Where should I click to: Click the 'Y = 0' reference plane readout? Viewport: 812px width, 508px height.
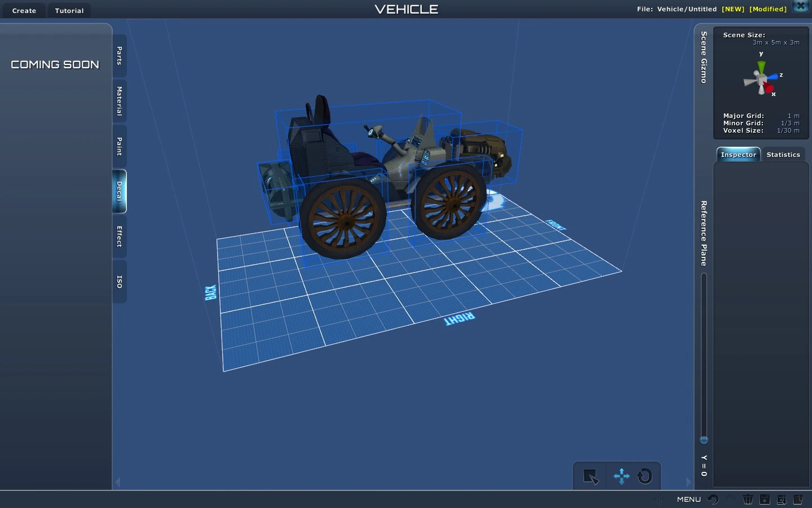click(704, 466)
